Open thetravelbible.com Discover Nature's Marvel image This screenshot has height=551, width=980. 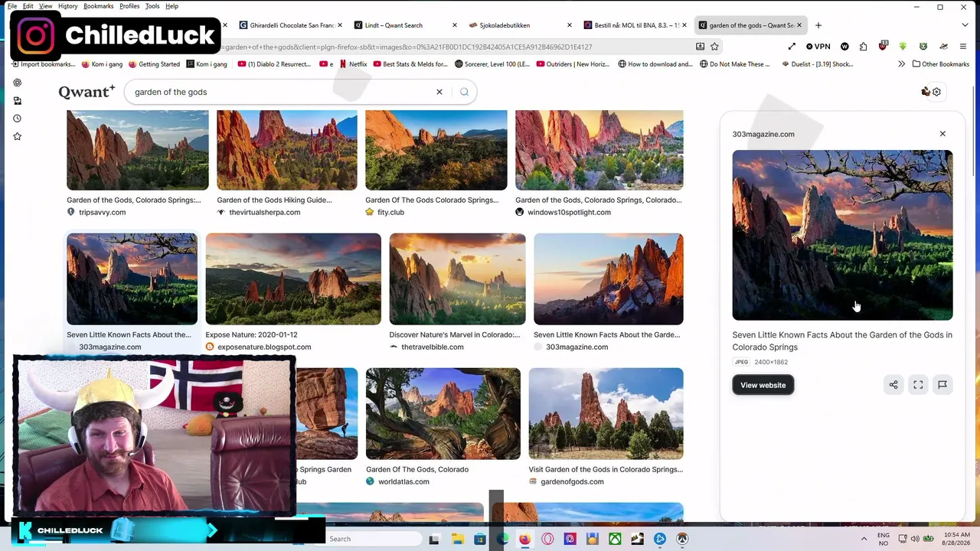tap(458, 279)
